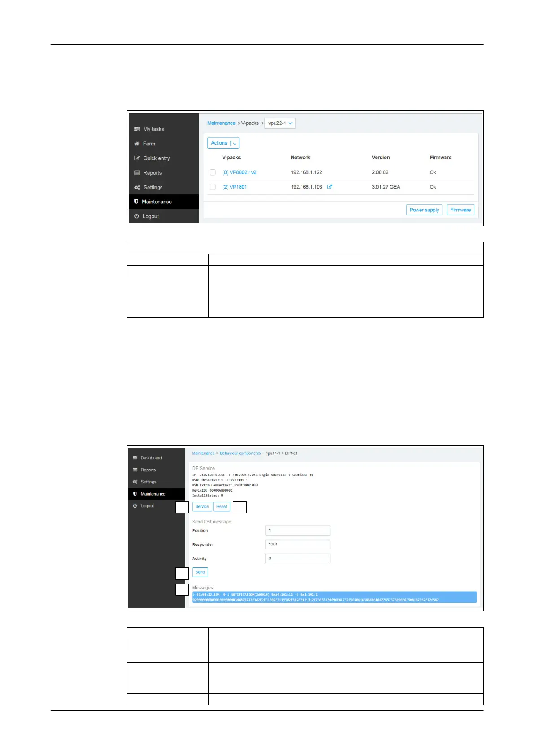
Task: Click the Reports icon in upper sidebar
Action: point(137,173)
